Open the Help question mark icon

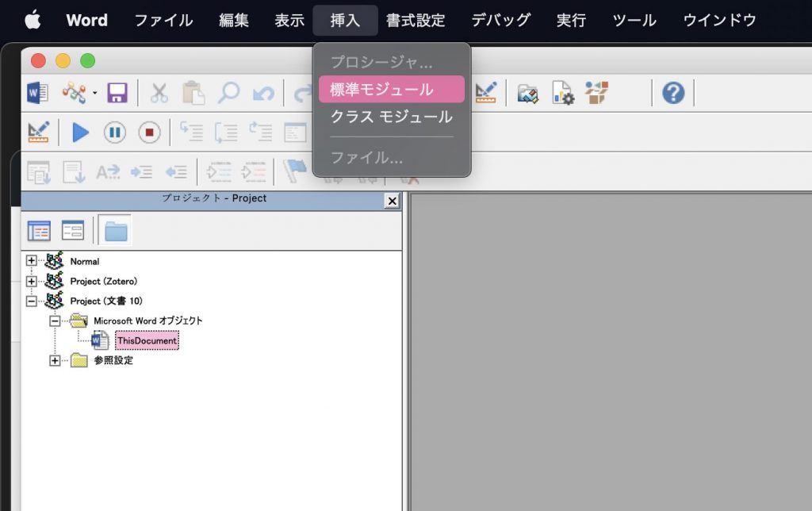pos(672,93)
